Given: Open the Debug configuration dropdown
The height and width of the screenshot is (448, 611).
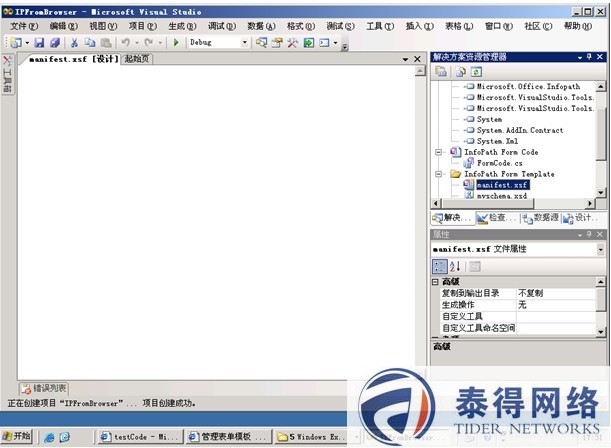Looking at the screenshot, I should pos(245,42).
